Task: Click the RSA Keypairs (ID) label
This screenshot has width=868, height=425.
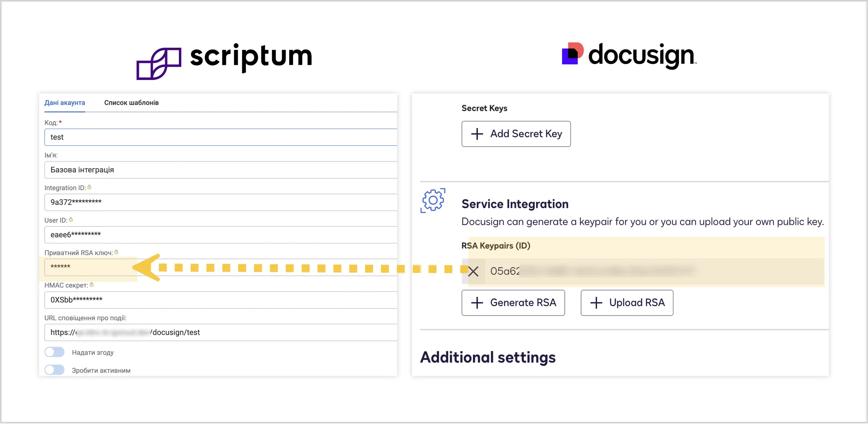Action: tap(496, 246)
